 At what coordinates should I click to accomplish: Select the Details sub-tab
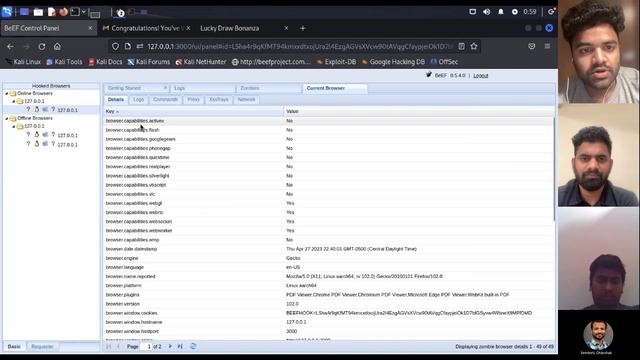[116, 100]
